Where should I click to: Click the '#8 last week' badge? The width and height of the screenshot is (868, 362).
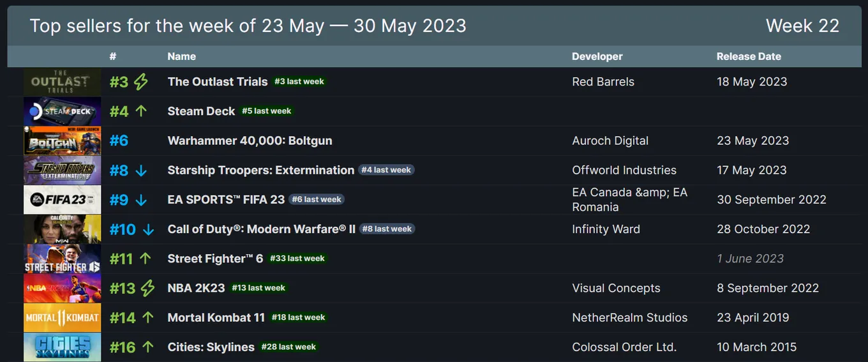(387, 229)
